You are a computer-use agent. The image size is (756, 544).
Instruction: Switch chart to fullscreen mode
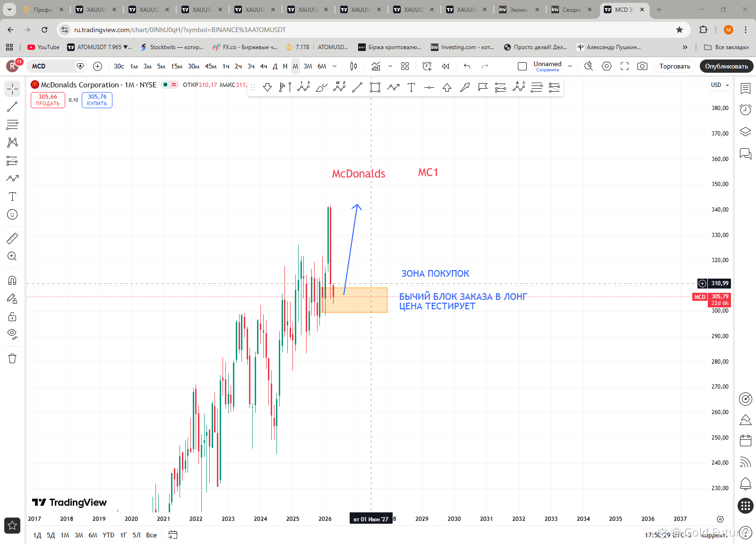[625, 66]
